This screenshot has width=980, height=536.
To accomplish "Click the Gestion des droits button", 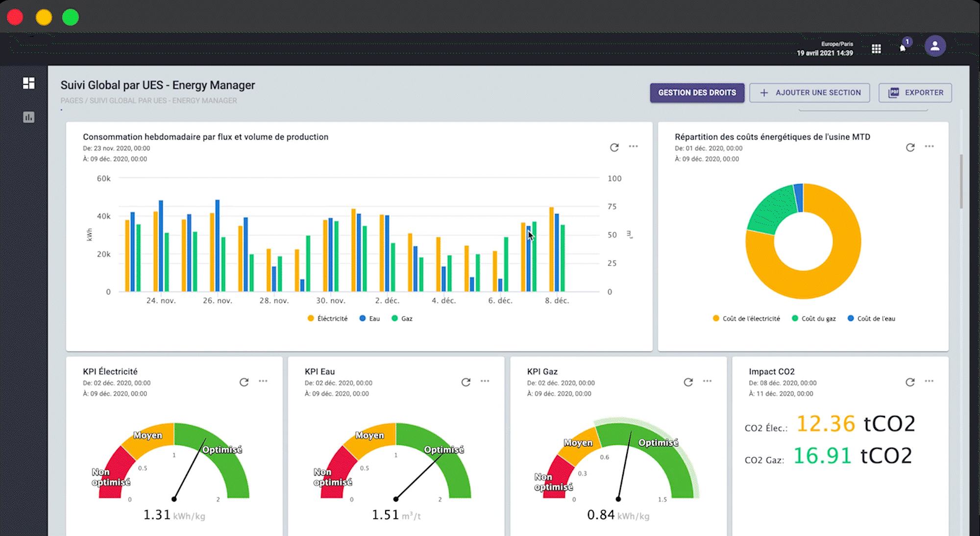I will 697,93.
